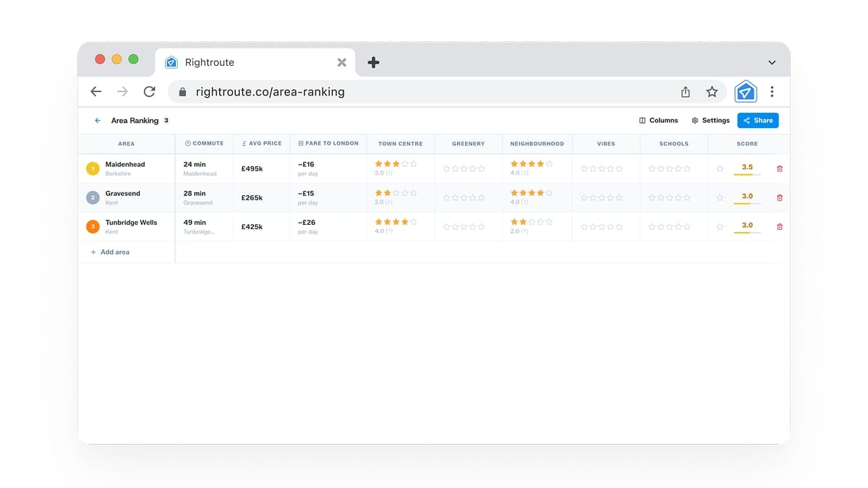
Task: Click Gravesend rank 2 badge
Action: tap(93, 197)
